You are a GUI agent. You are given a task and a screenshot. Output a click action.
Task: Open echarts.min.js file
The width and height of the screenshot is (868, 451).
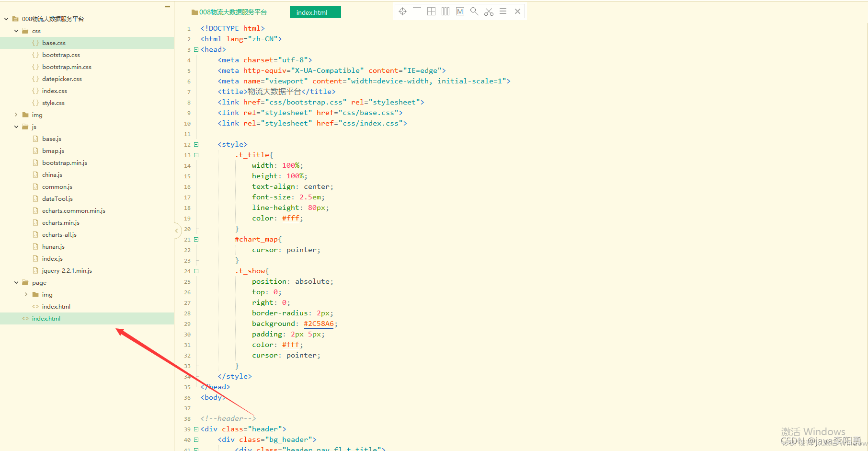61,223
